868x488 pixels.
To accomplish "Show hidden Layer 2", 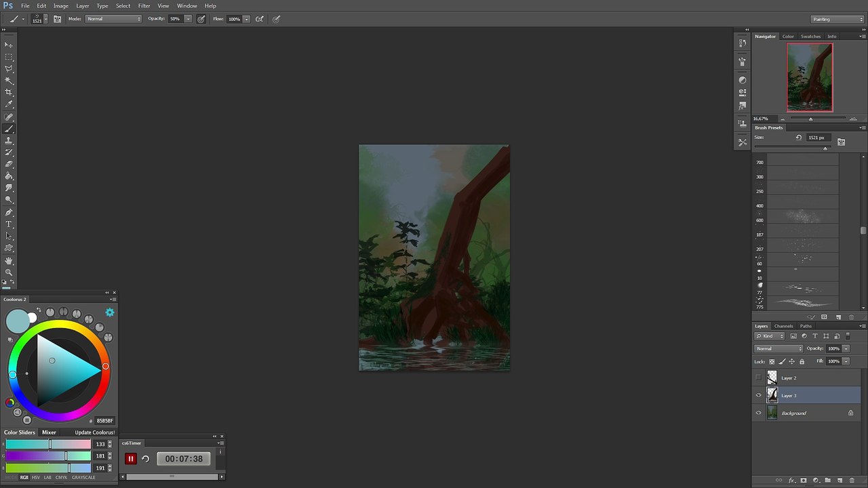I will pos(759,378).
